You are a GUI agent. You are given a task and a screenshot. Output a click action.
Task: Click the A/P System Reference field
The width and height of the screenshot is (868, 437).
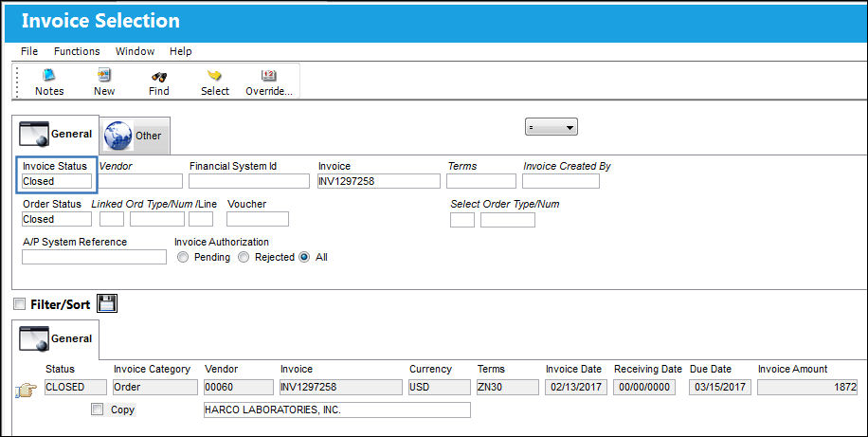(94, 257)
